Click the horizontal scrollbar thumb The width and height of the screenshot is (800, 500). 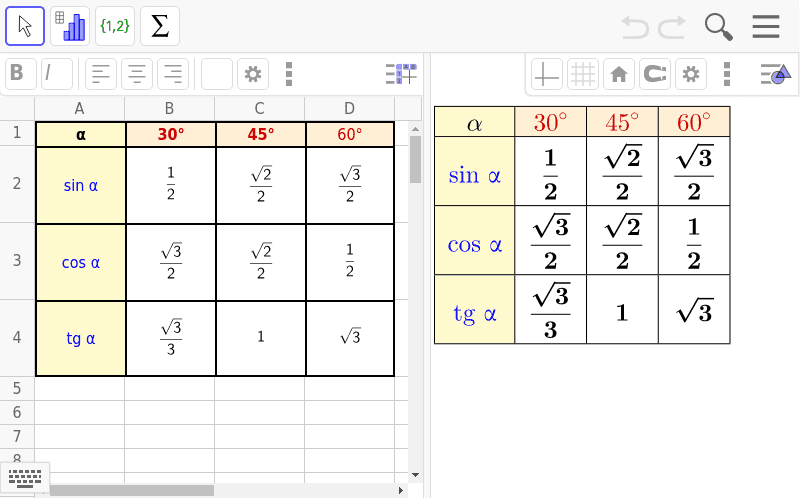pyautogui.click(x=132, y=490)
